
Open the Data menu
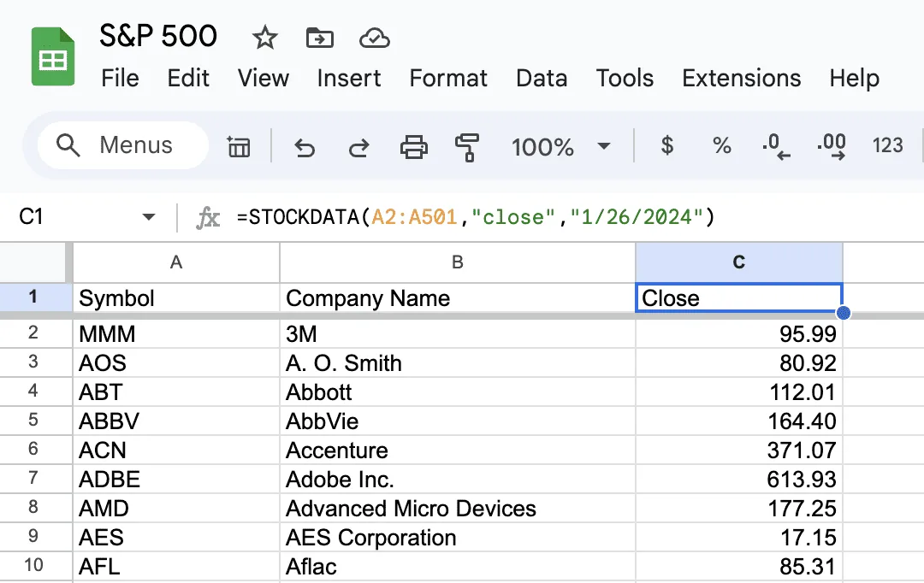tap(542, 78)
